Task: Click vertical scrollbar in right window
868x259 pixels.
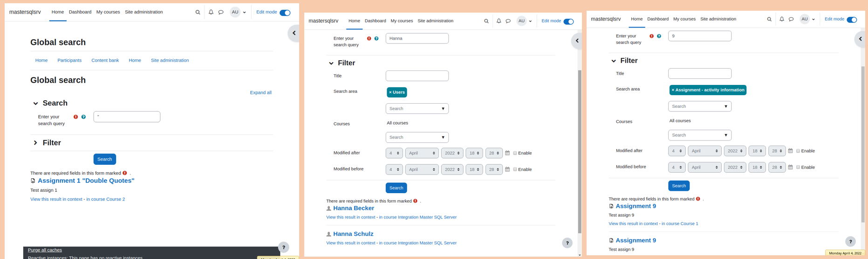Action: [863, 144]
